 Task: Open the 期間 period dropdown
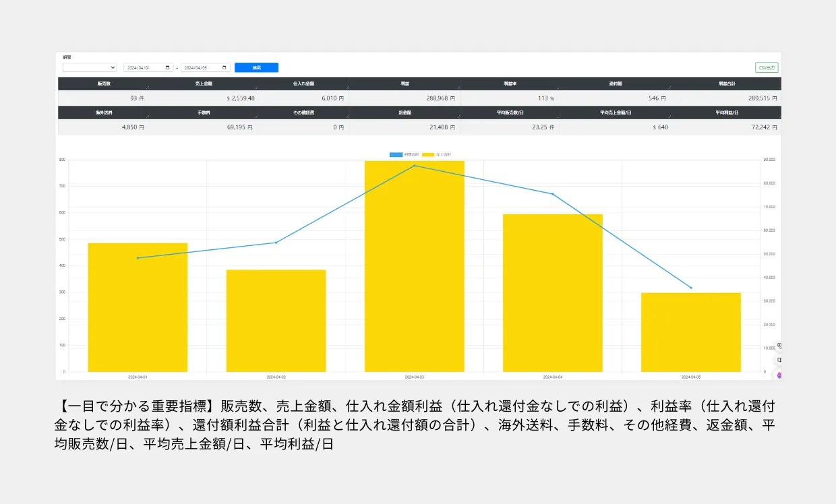[90, 68]
